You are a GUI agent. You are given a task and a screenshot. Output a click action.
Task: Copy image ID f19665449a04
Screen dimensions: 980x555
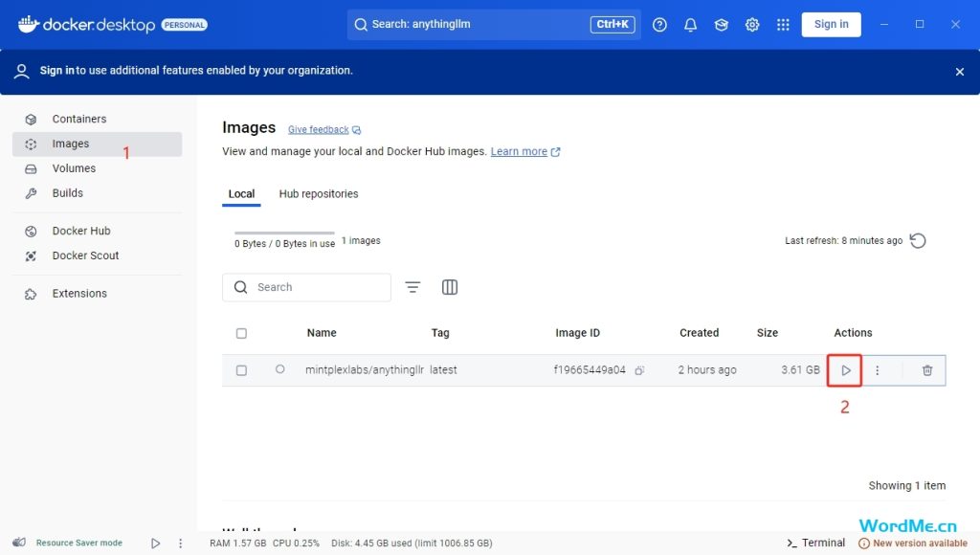click(x=638, y=370)
